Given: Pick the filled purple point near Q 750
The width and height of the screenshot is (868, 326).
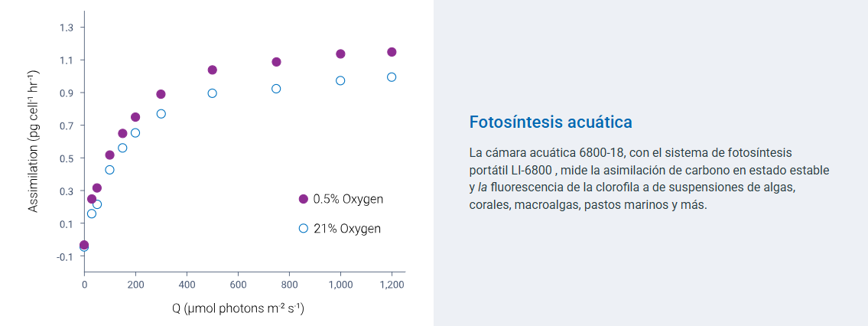Looking at the screenshot, I should (276, 62).
